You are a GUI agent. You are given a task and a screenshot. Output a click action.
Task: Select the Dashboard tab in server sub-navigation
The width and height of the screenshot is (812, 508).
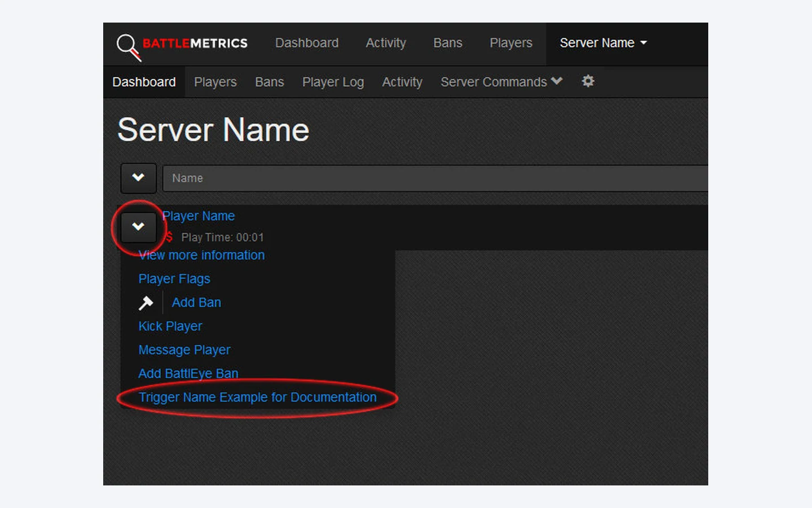tap(144, 82)
